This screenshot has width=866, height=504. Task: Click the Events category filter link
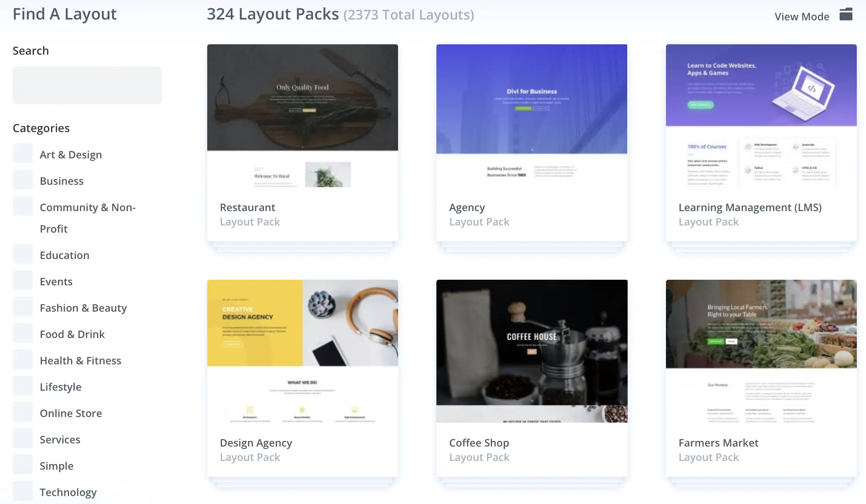point(56,281)
